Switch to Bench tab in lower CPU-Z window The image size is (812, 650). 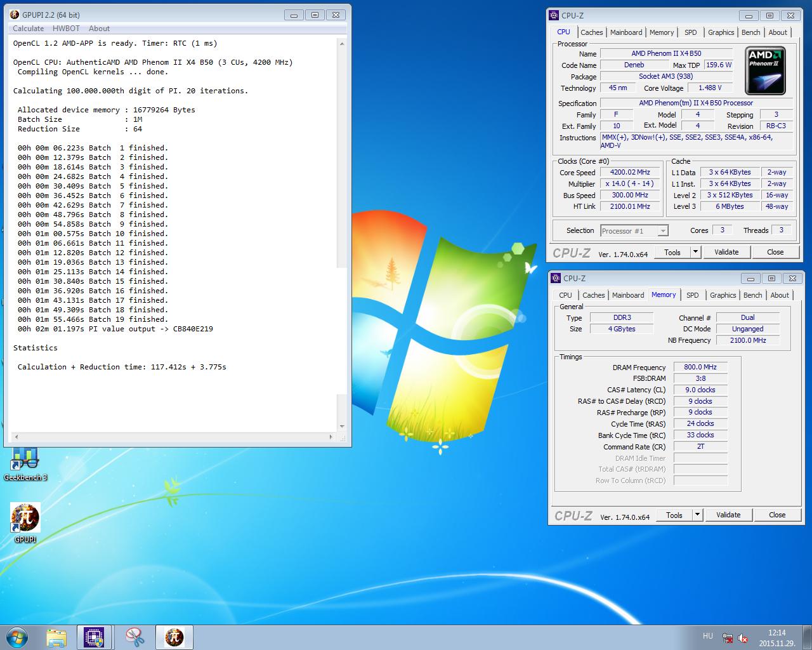[752, 295]
